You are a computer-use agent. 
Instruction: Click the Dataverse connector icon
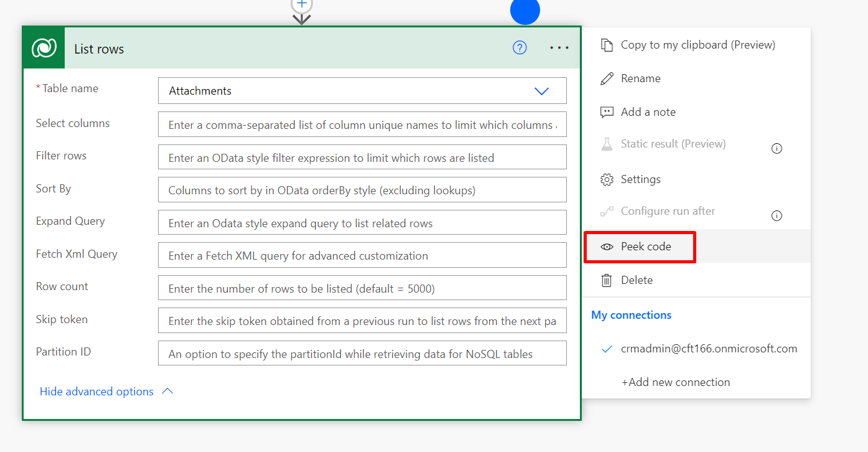[x=44, y=48]
